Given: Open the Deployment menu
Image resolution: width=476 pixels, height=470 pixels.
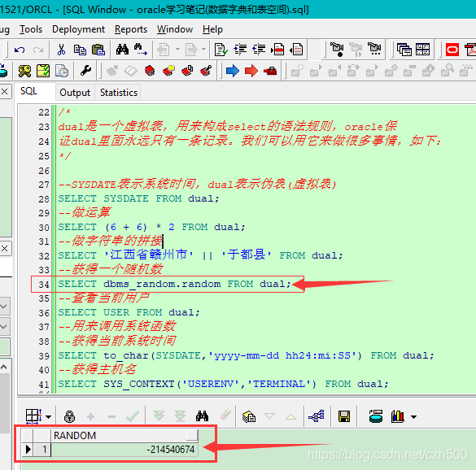Looking at the screenshot, I should [x=78, y=29].
